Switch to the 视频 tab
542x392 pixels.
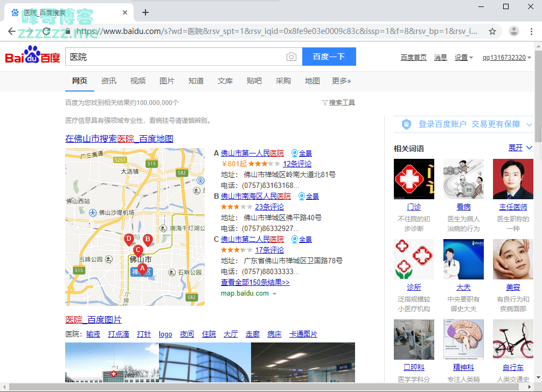pos(137,81)
